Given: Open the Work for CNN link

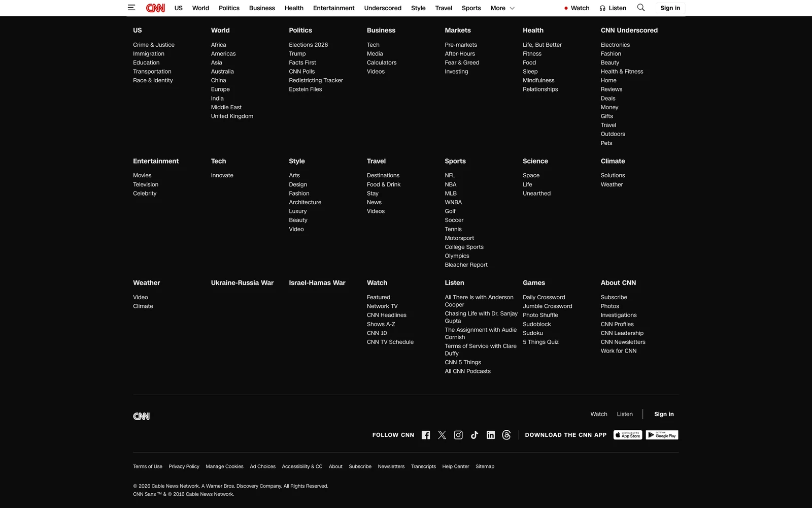Looking at the screenshot, I should click(619, 351).
